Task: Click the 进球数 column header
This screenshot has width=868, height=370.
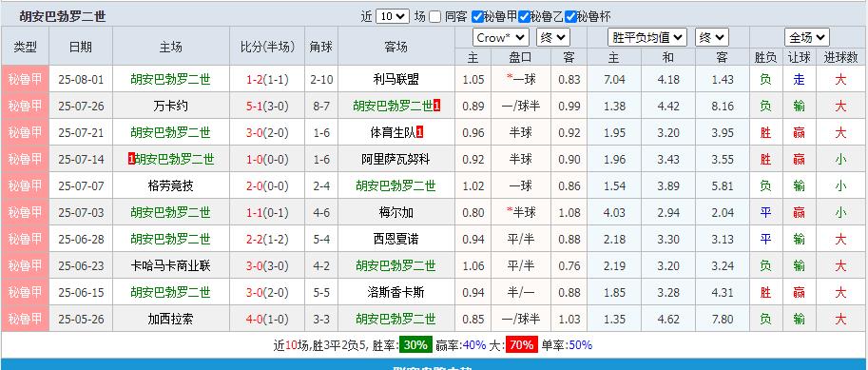Action: [840, 57]
